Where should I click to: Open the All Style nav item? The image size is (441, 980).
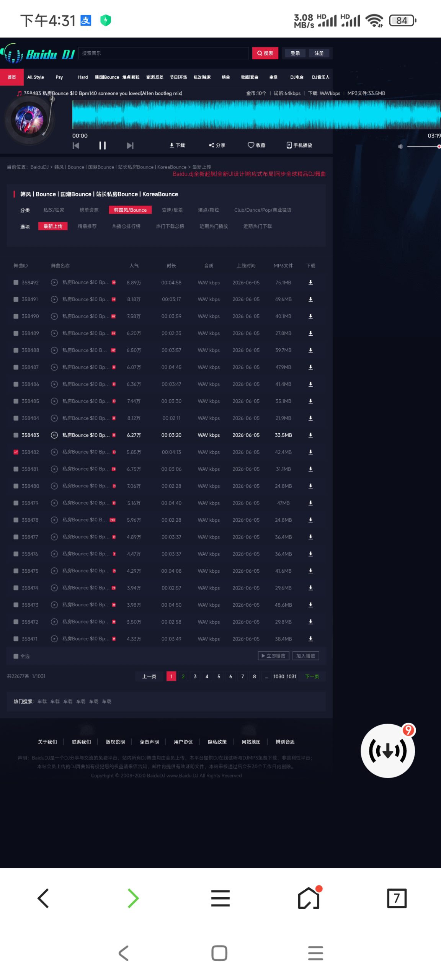(36, 77)
